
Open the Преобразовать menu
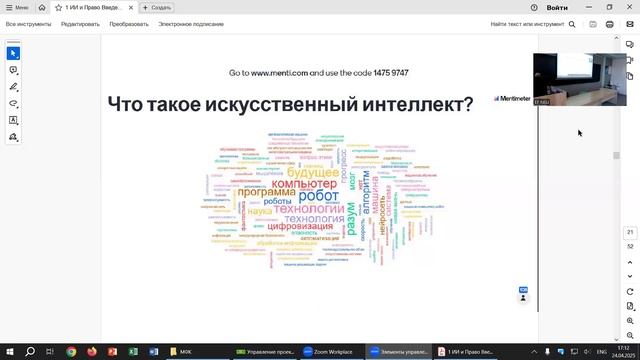click(129, 24)
